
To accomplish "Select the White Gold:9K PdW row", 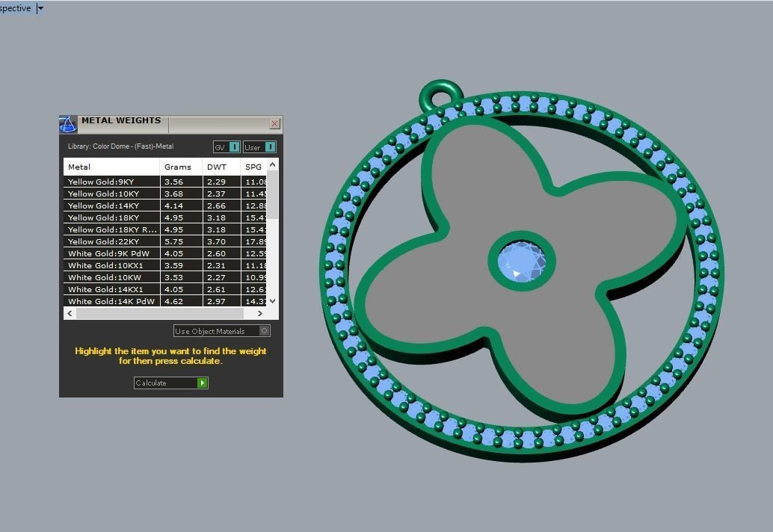I will pos(165,253).
